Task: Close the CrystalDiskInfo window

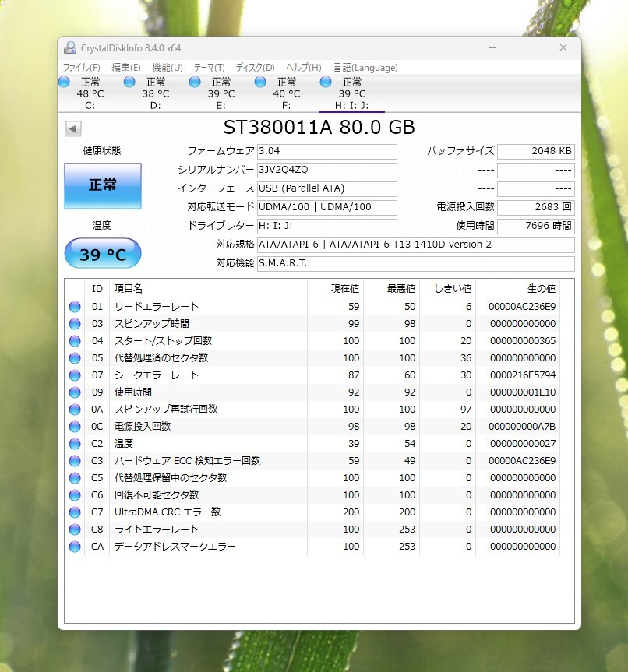Action: pyautogui.click(x=563, y=48)
